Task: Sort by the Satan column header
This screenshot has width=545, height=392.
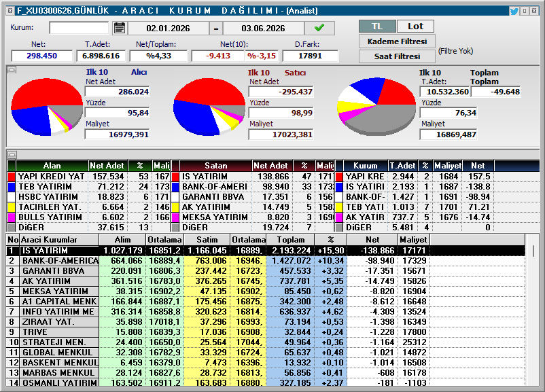Action: [x=216, y=166]
